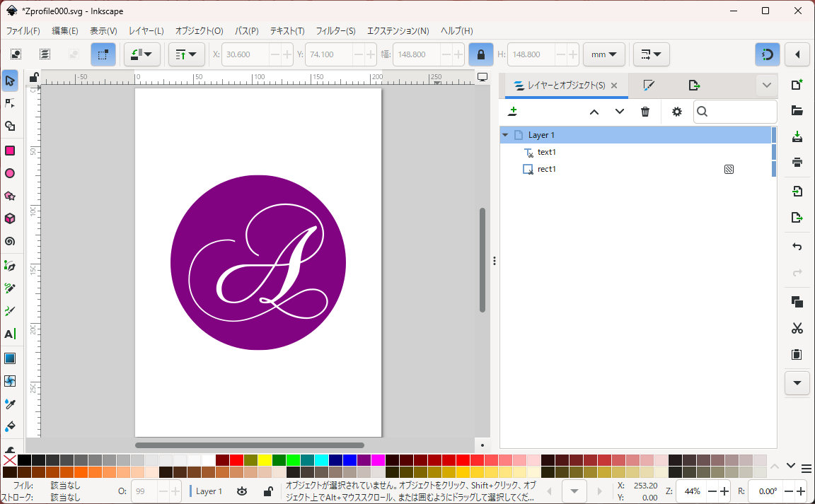Select the Text tool

click(10, 334)
